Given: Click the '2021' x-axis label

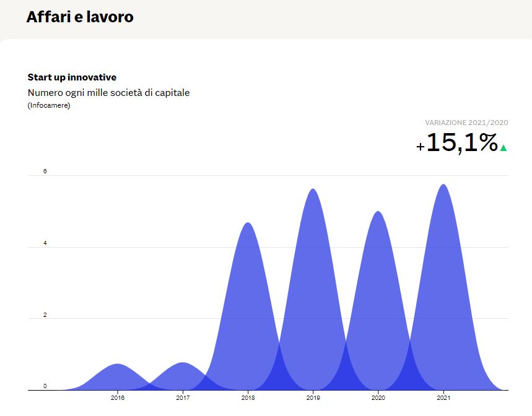Looking at the screenshot, I should tap(443, 397).
